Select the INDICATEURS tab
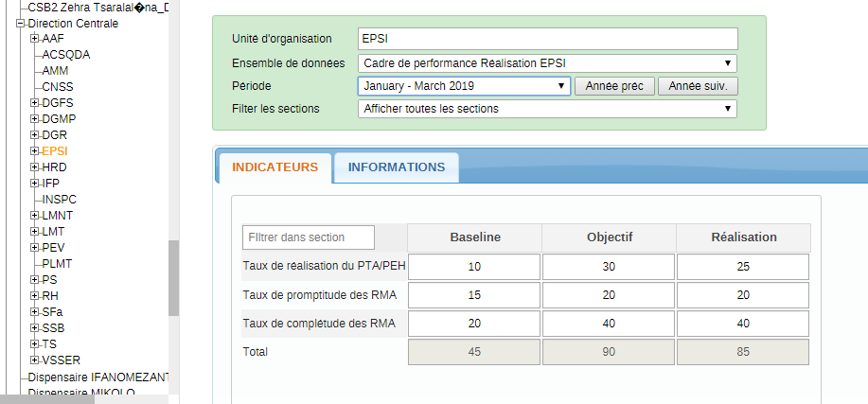Viewport: 868px width, 404px height. 275,167
